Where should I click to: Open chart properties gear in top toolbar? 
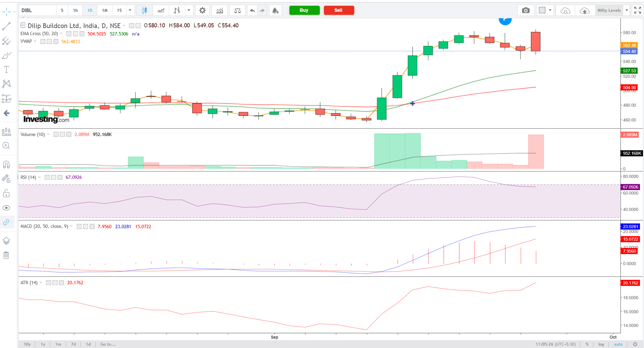click(x=202, y=10)
